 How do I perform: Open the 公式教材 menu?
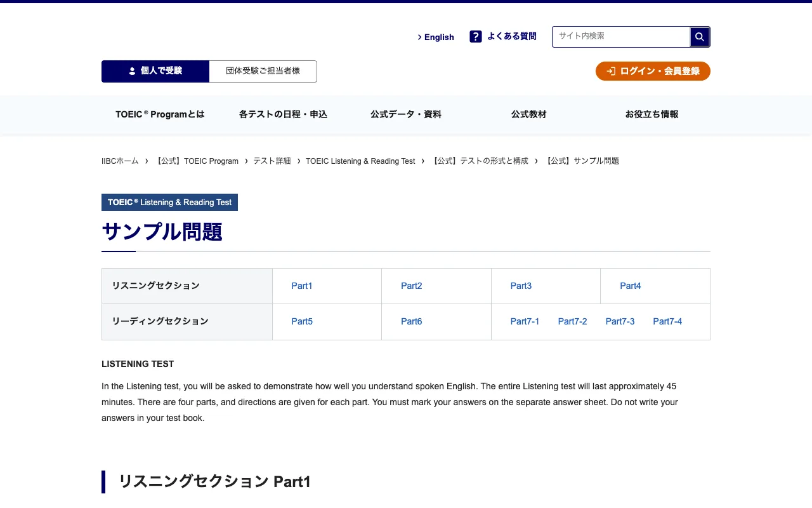click(528, 114)
